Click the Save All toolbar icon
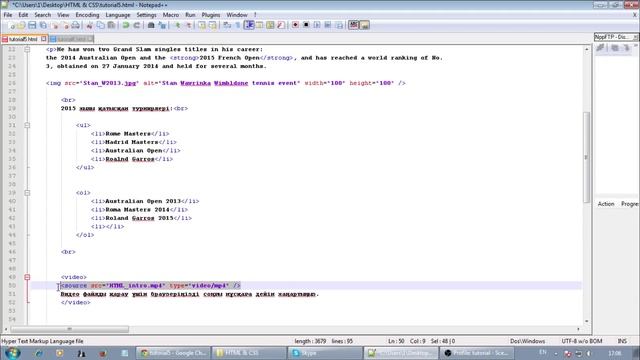The image size is (640, 360). click(42, 25)
